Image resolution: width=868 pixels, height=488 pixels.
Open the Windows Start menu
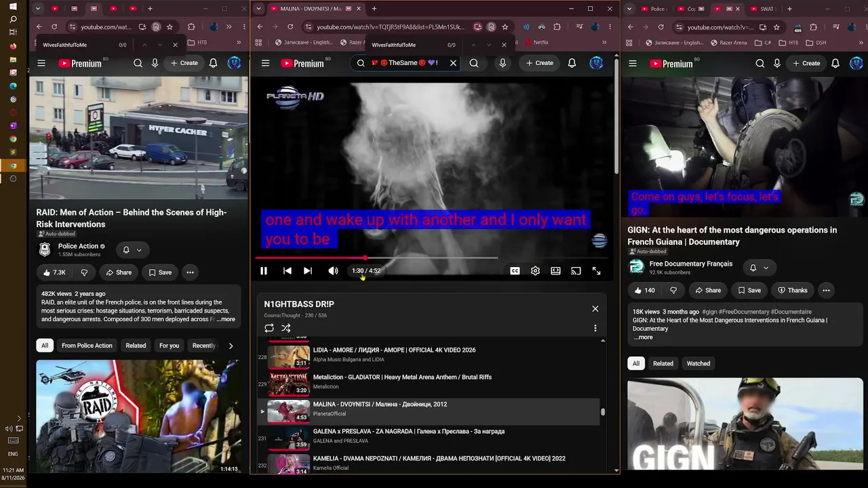point(13,7)
